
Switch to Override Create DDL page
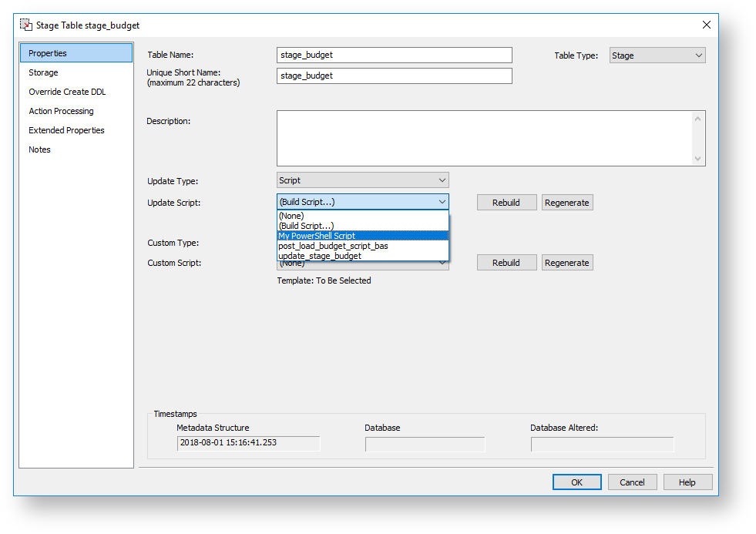tap(67, 92)
